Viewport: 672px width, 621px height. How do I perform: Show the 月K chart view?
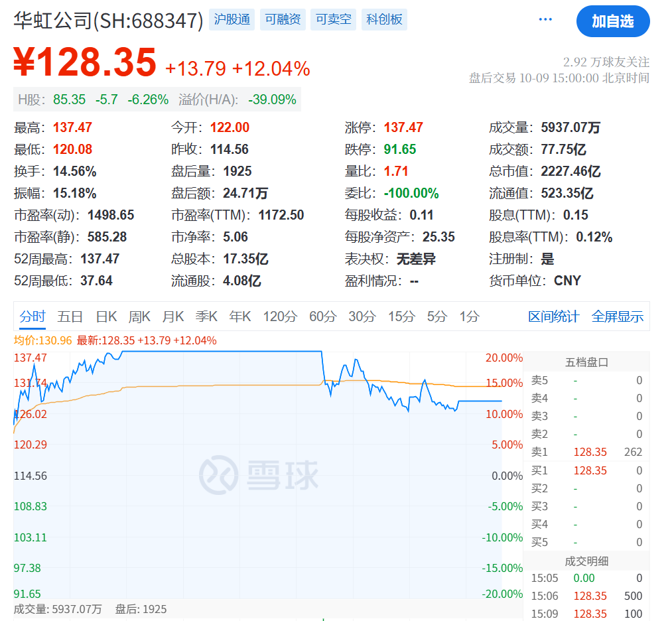(173, 316)
